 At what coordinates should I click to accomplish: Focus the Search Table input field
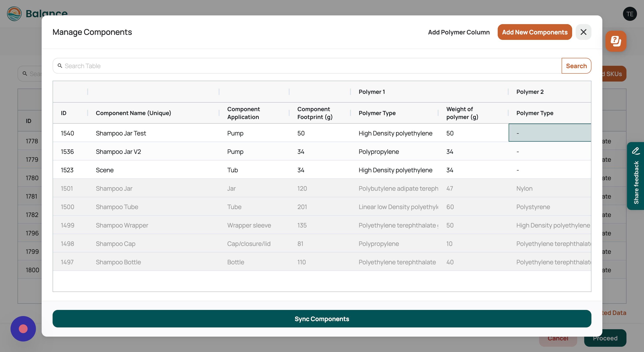pos(307,66)
